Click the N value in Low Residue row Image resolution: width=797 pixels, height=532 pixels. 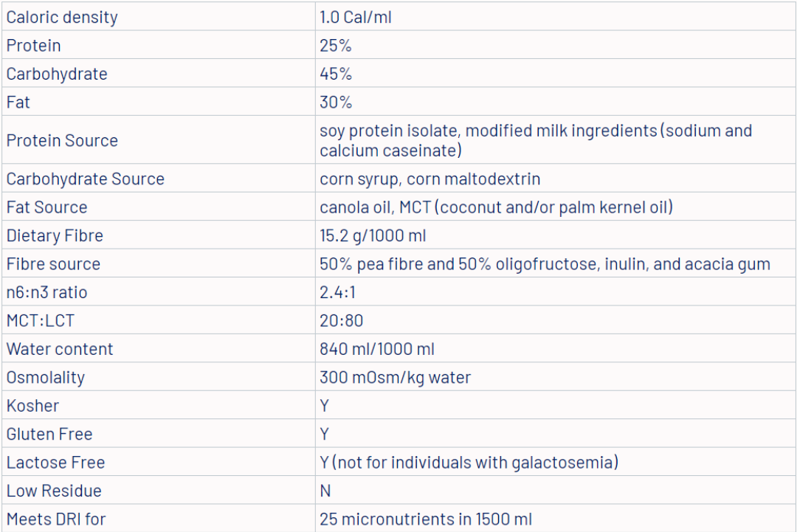click(x=325, y=491)
